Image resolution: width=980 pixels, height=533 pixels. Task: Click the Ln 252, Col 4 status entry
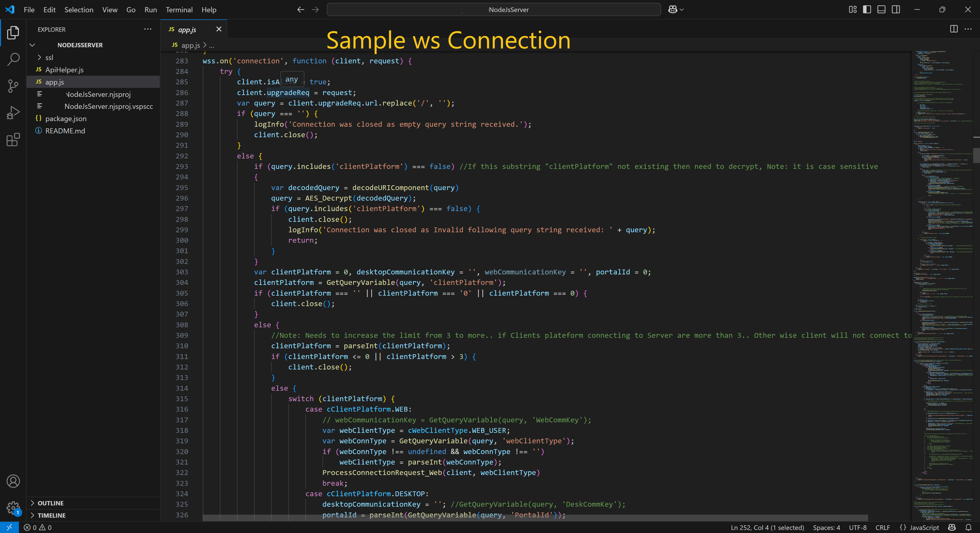(767, 527)
